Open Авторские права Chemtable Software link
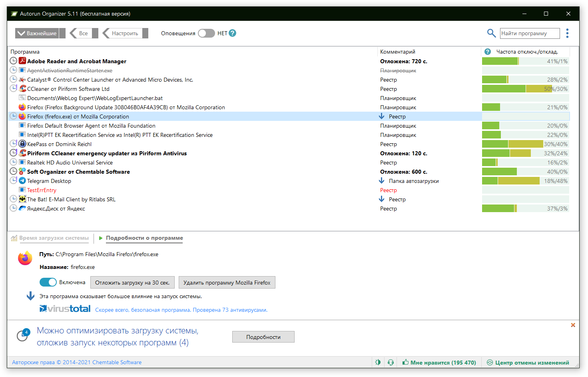588x377 pixels. tap(77, 362)
